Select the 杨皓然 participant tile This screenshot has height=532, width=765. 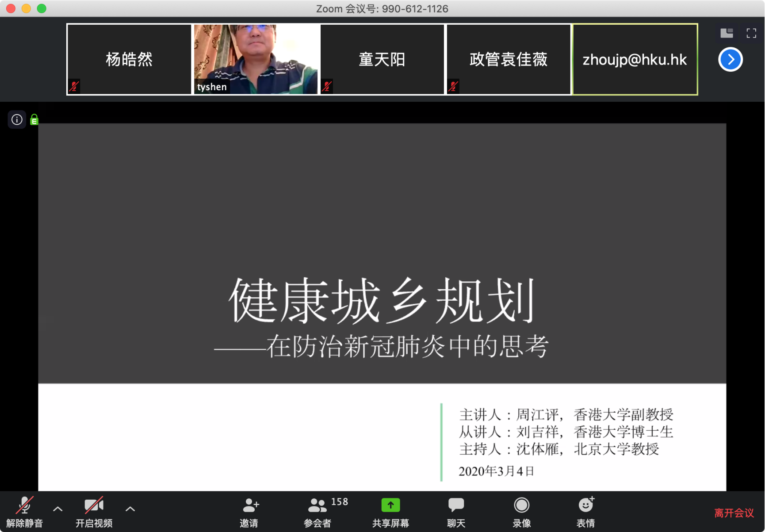pyautogui.click(x=129, y=59)
